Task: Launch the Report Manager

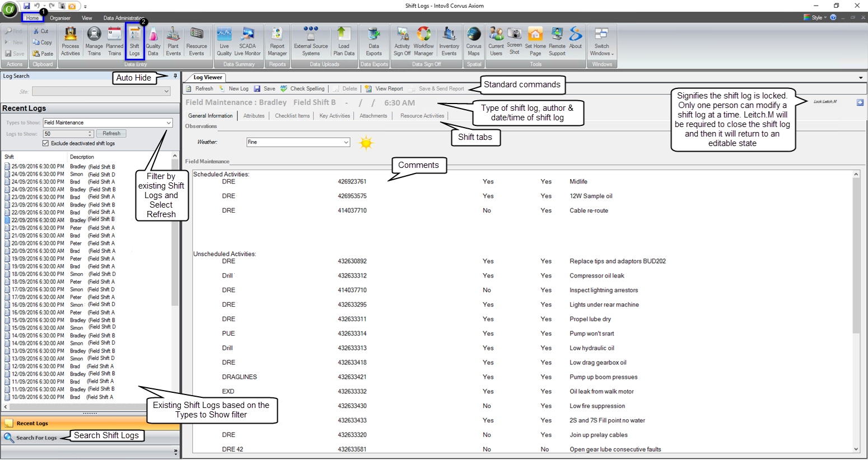Action: pos(277,41)
